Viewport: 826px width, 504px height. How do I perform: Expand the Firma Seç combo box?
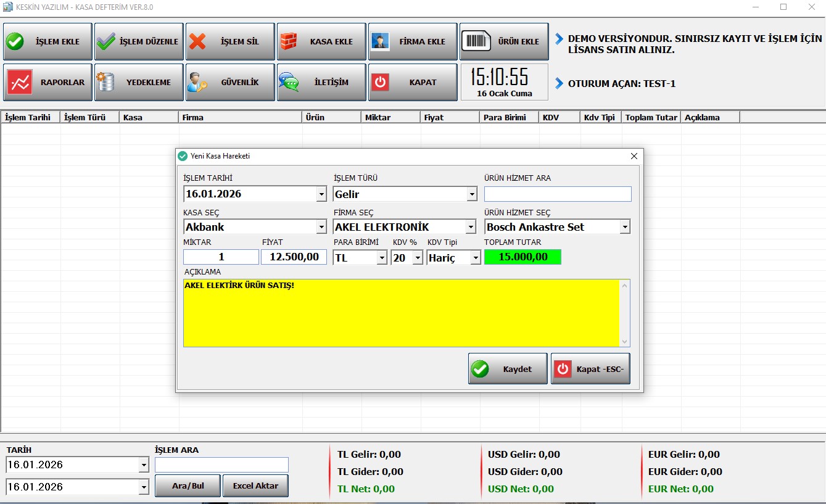471,227
